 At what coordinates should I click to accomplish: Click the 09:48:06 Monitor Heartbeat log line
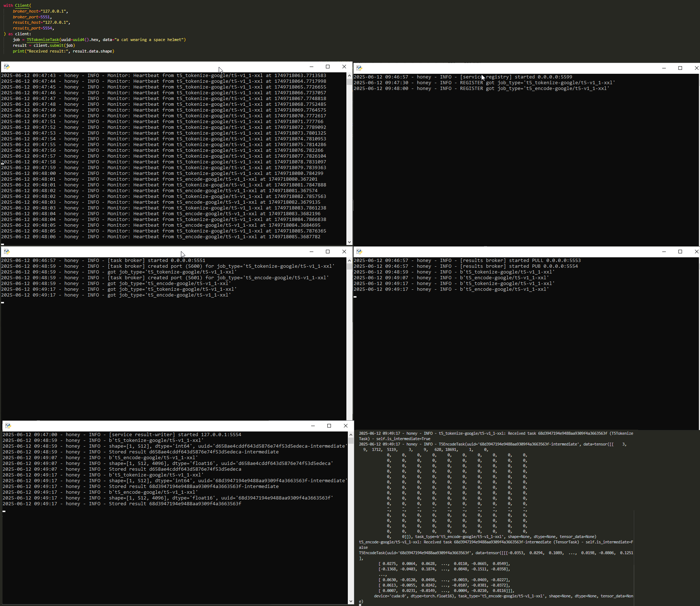[161, 237]
